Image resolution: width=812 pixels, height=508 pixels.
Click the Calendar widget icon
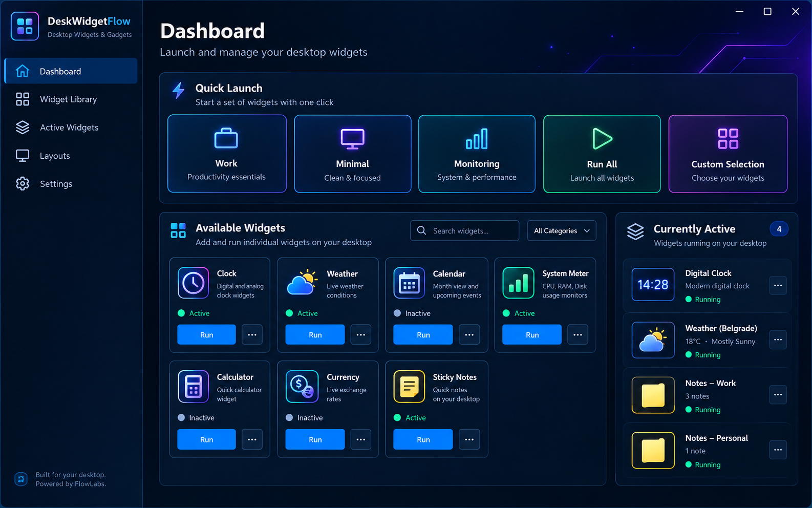coord(409,283)
